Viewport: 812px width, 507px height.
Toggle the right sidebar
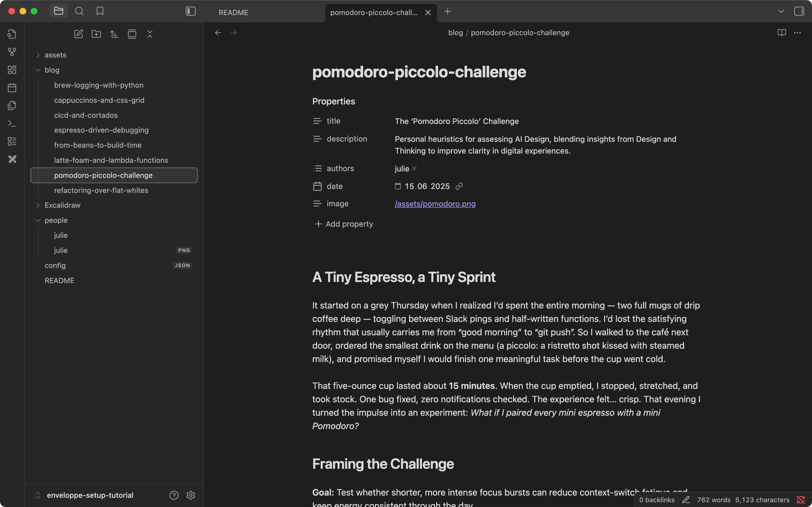pyautogui.click(x=799, y=11)
